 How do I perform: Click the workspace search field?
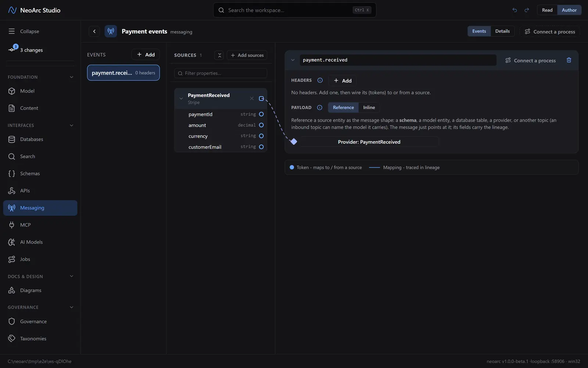(295, 10)
